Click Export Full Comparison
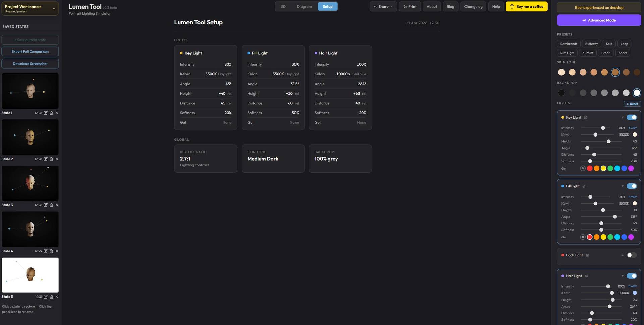The width and height of the screenshot is (644, 325). pos(30,52)
